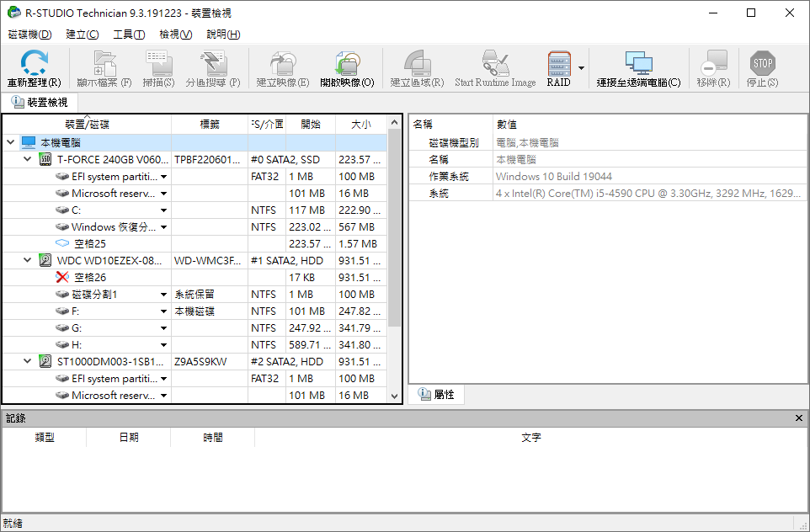Sort by 標籤 column header
Viewport: 810px width, 532px height.
210,125
